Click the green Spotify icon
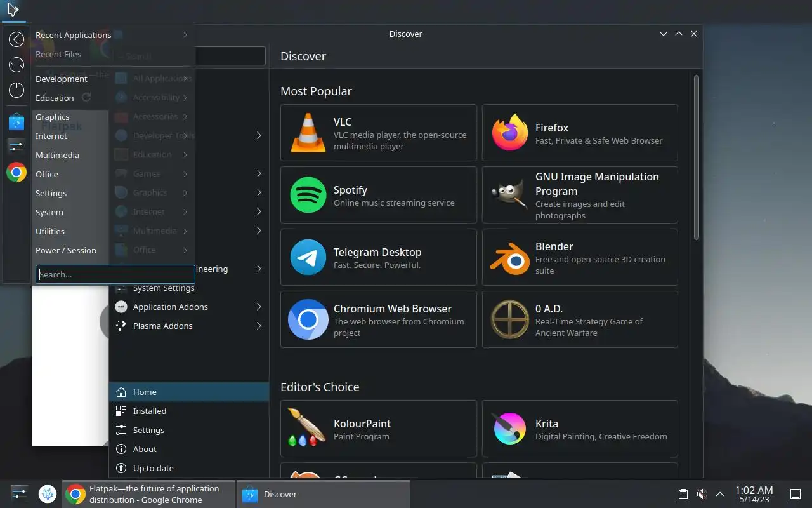This screenshot has height=508, width=812. coord(308,195)
